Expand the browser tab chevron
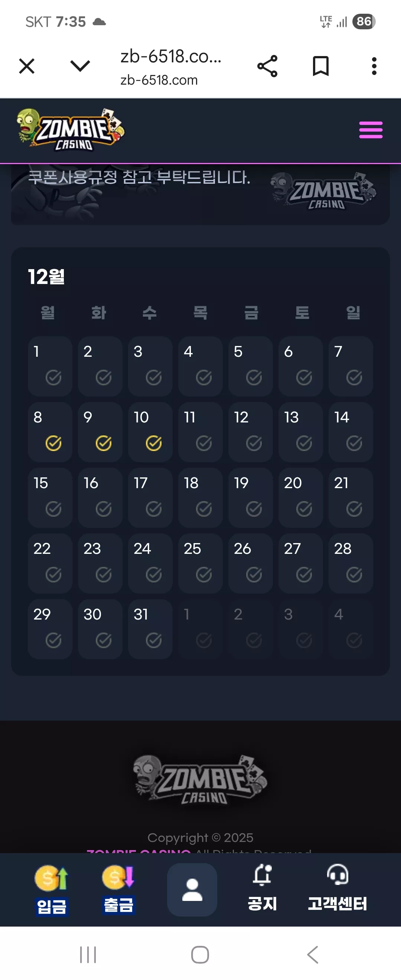401x980 pixels. tap(80, 66)
